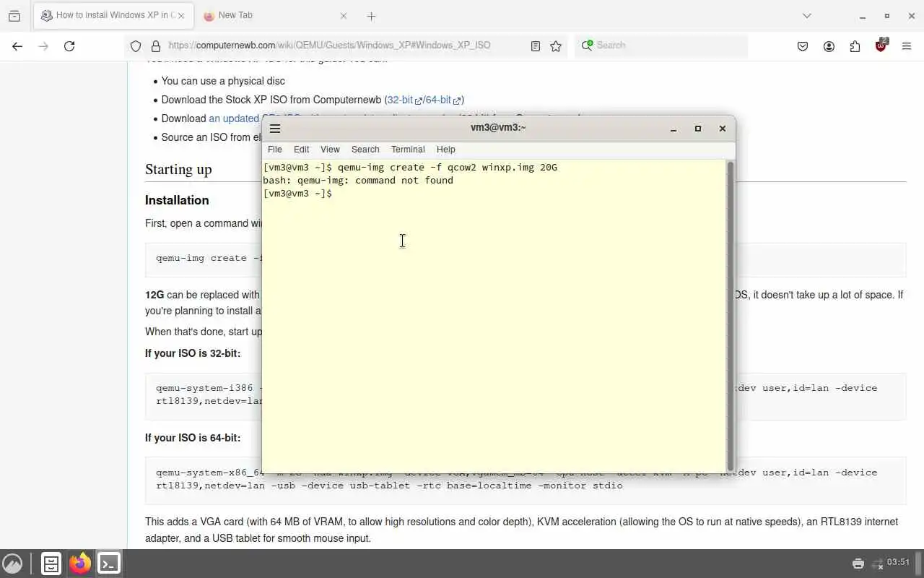The image size is (924, 578).
Task: Close the vm3@vm3 terminal window
Action: 723,129
